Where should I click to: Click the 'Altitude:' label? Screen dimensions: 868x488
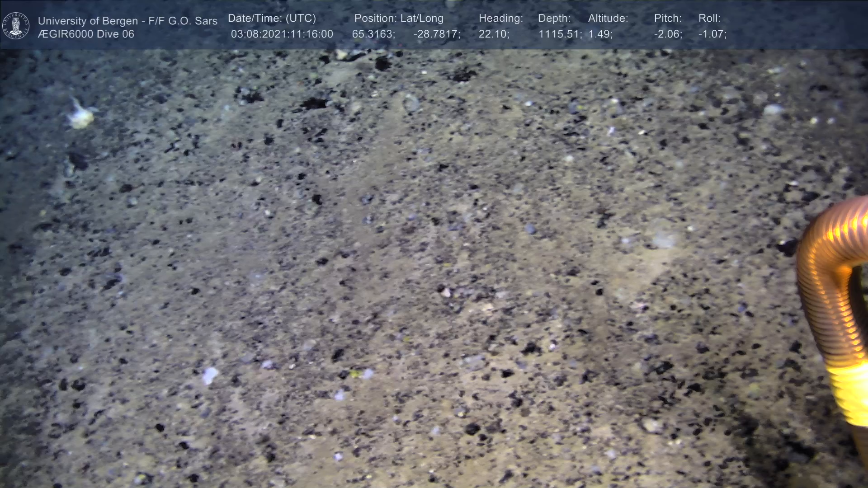[x=608, y=19]
